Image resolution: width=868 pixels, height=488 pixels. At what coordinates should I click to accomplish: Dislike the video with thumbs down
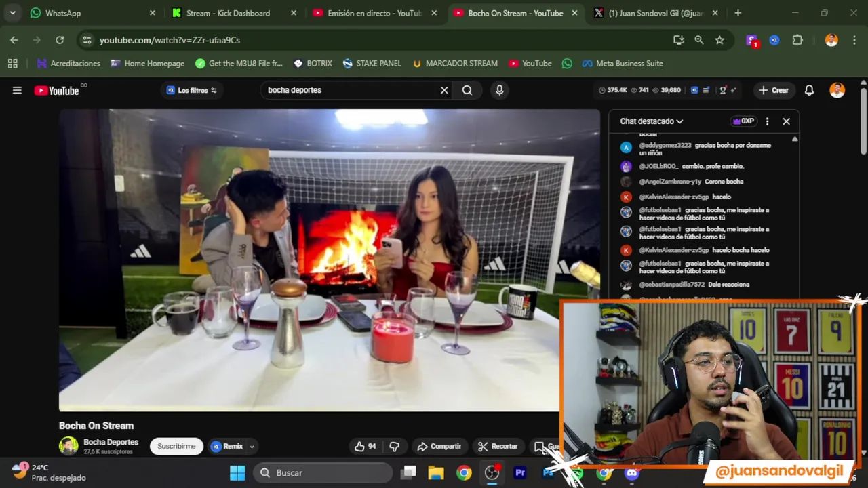click(394, 446)
